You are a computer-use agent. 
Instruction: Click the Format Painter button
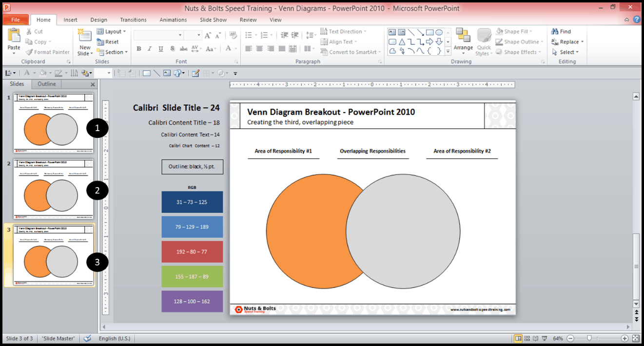(48, 52)
